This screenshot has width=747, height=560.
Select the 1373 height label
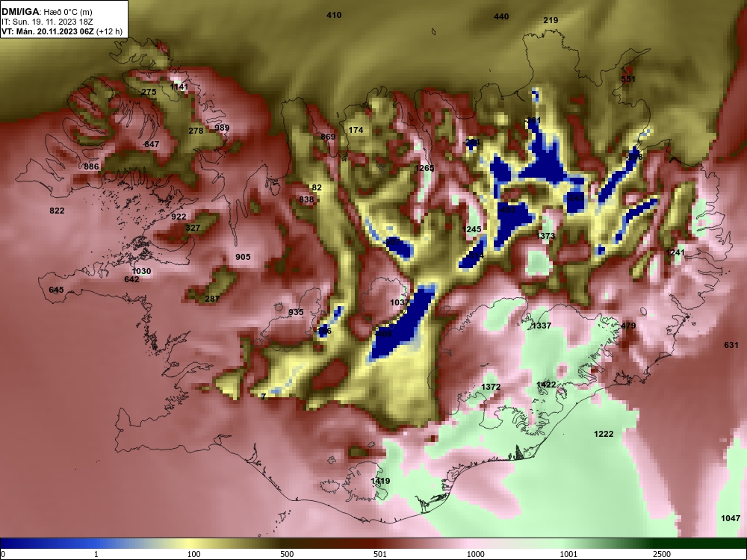[x=545, y=236]
